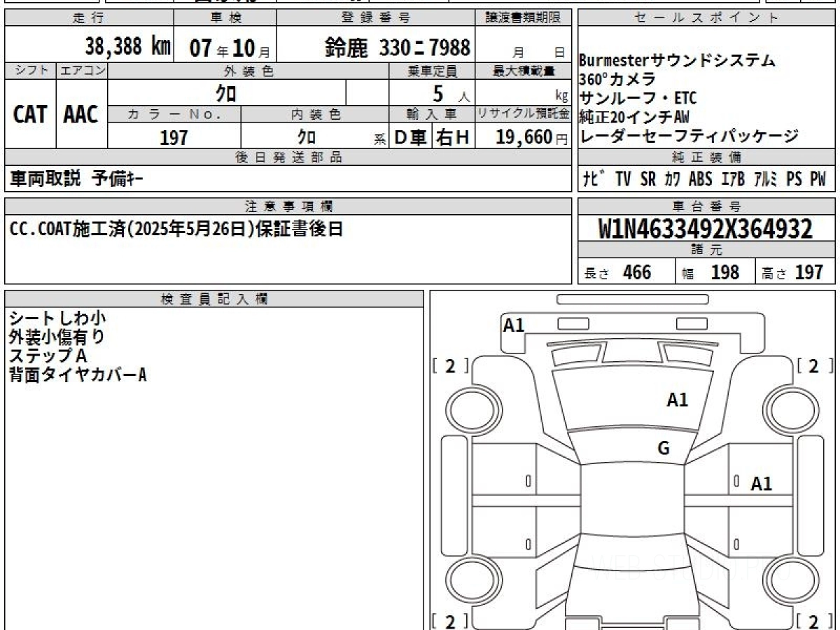Click the AAC air conditioner value
The width and height of the screenshot is (840, 630).
click(x=81, y=114)
